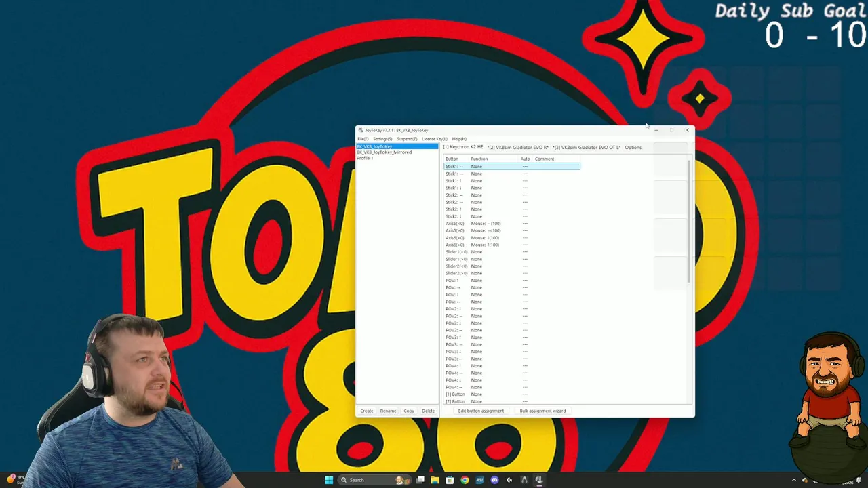Select the Axis5(<0) Mouse row

coord(512,224)
